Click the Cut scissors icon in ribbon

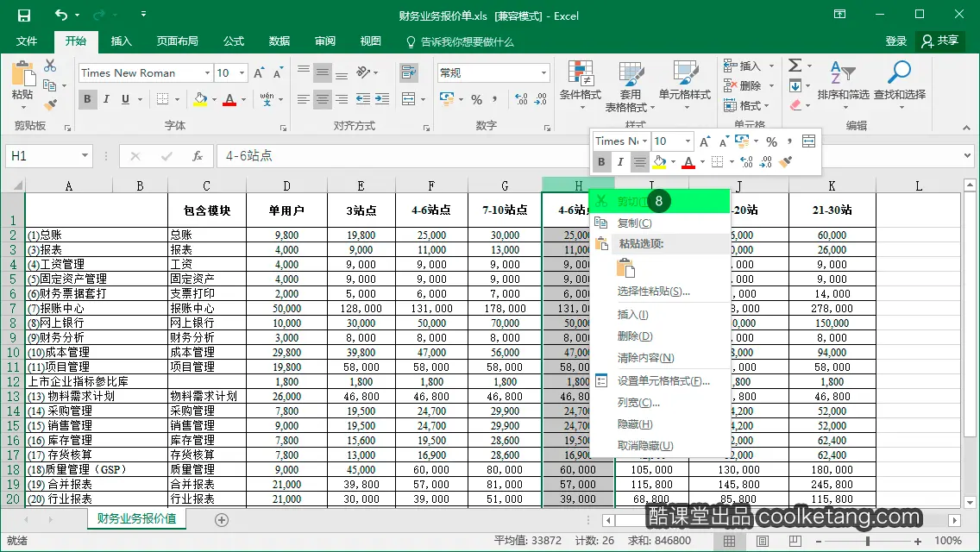(50, 65)
